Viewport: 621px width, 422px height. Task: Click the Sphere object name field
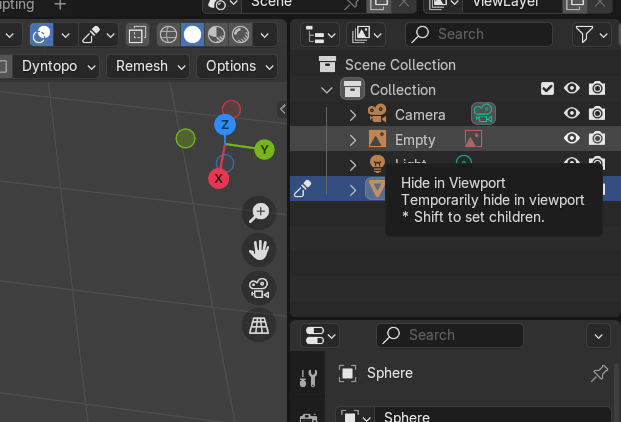[493, 415]
